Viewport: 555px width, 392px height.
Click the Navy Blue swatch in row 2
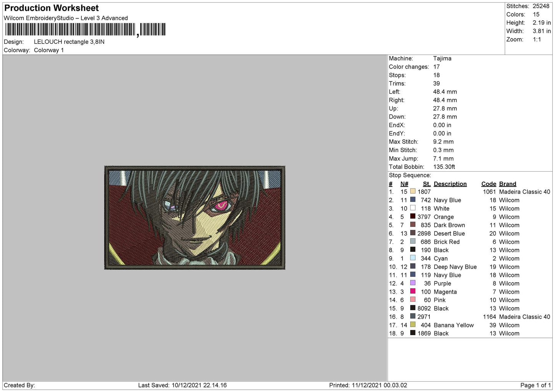(413, 200)
